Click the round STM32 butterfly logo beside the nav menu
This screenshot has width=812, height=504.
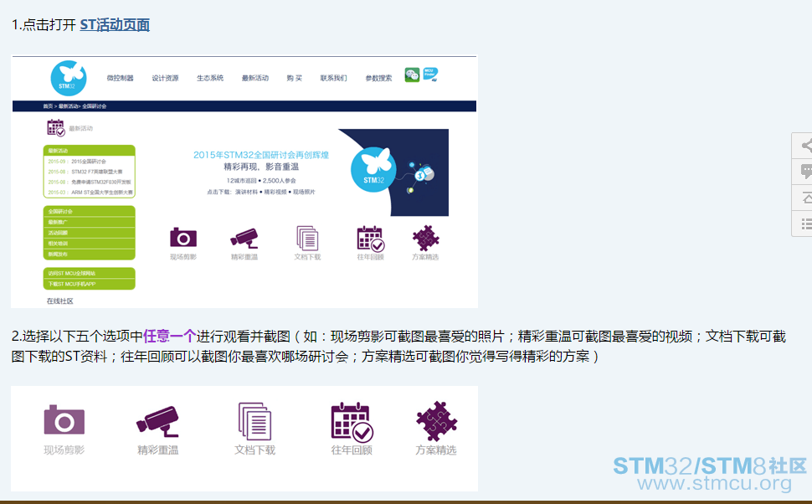coord(69,79)
